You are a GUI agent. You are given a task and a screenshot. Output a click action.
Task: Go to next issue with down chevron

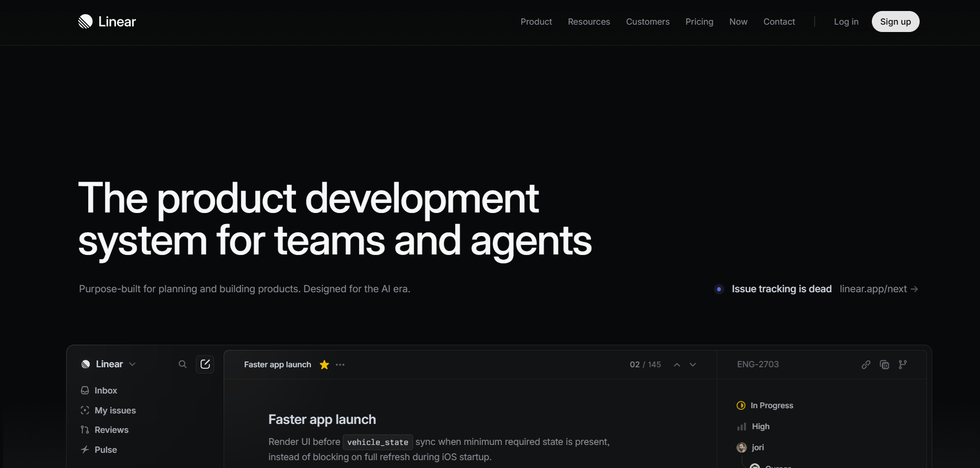coord(693,365)
